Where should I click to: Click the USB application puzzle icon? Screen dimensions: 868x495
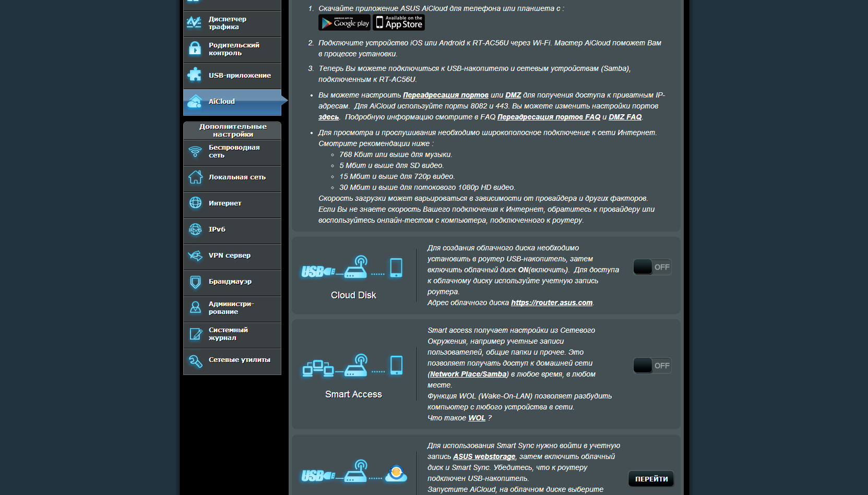[195, 75]
